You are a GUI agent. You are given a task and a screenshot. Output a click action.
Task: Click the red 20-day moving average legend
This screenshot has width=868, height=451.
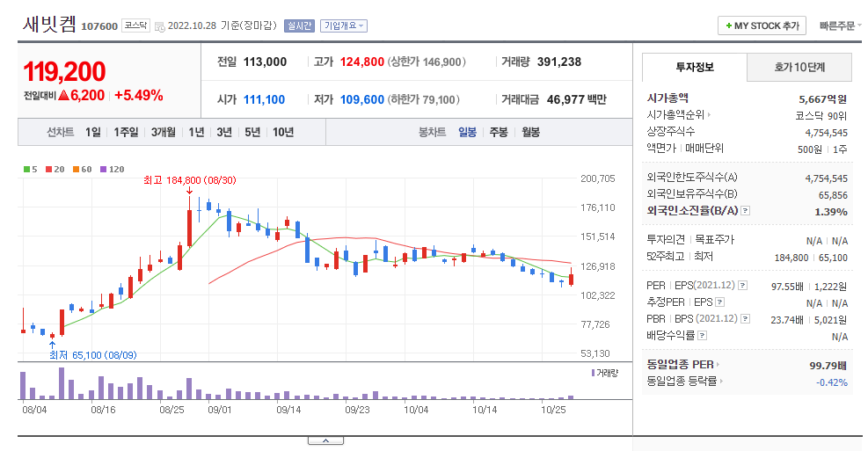click(x=55, y=170)
